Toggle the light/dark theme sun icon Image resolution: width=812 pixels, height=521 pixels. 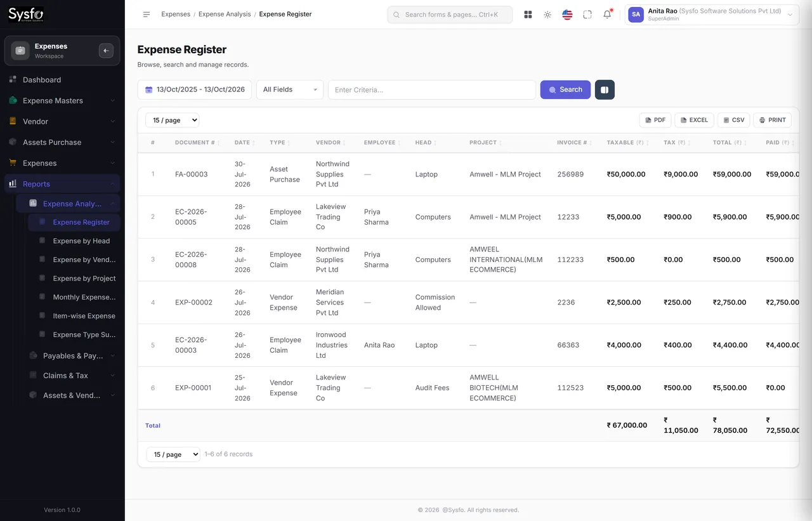pos(547,15)
